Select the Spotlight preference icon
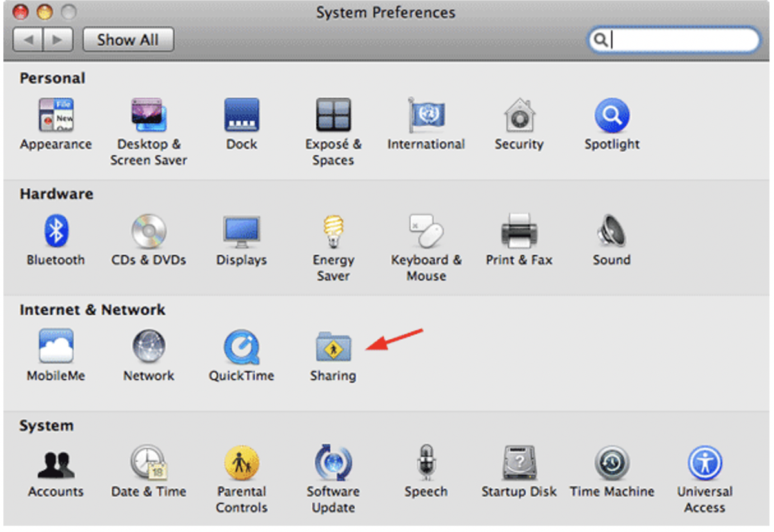This screenshot has width=774, height=532. click(x=611, y=116)
